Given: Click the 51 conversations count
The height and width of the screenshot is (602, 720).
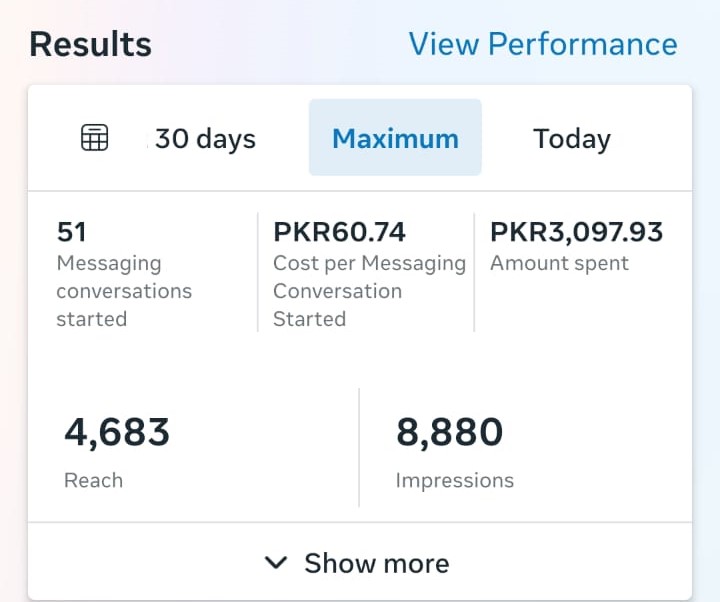Looking at the screenshot, I should click(x=72, y=232).
